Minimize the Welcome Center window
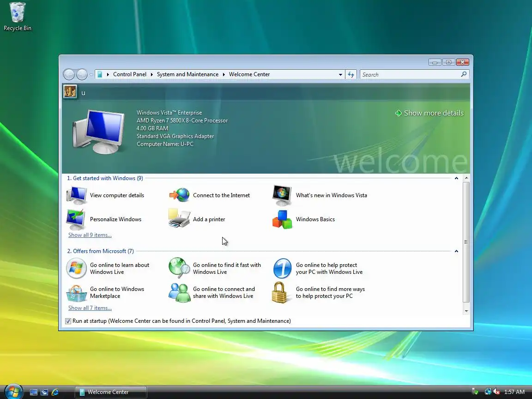Screen dimensions: 532x399 point(435,62)
